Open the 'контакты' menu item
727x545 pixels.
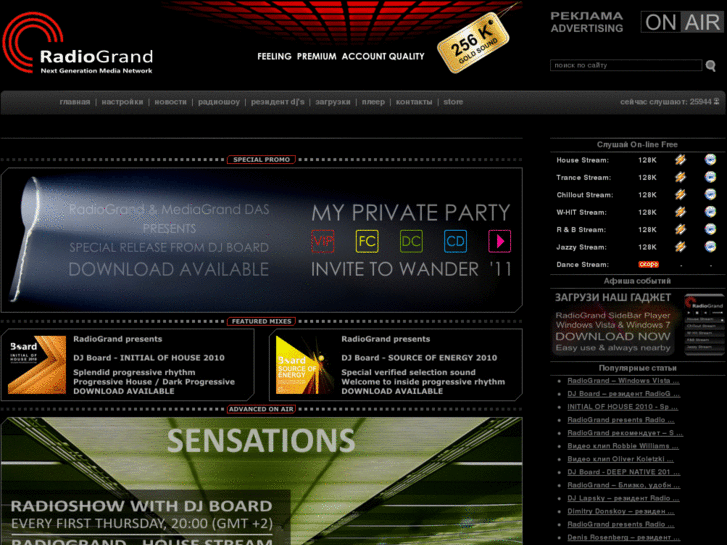tap(414, 102)
